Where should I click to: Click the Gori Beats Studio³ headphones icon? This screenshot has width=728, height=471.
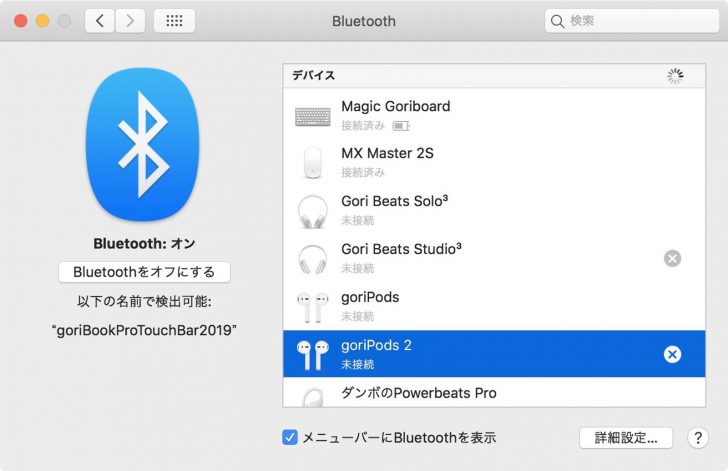[x=312, y=259]
